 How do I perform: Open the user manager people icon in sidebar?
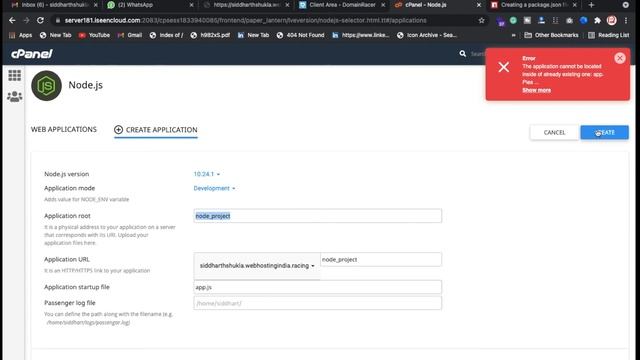[14, 97]
